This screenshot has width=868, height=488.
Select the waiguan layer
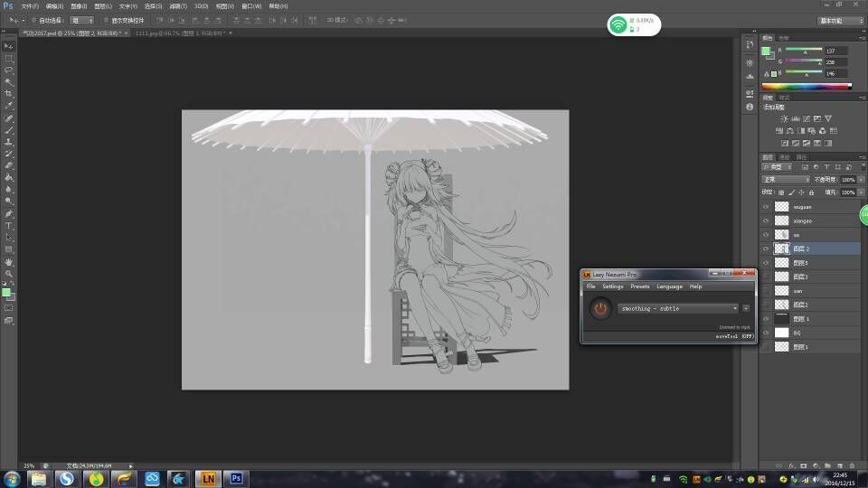[x=810, y=206]
